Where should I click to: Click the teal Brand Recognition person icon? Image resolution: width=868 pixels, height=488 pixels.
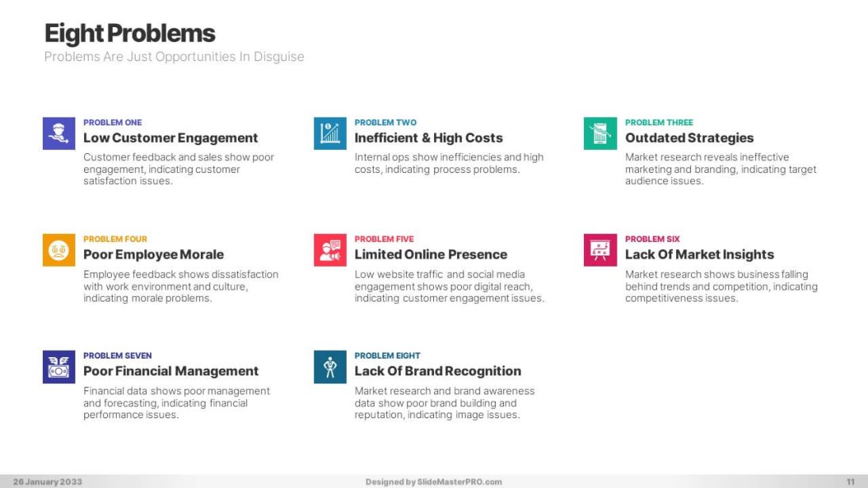[x=329, y=367]
